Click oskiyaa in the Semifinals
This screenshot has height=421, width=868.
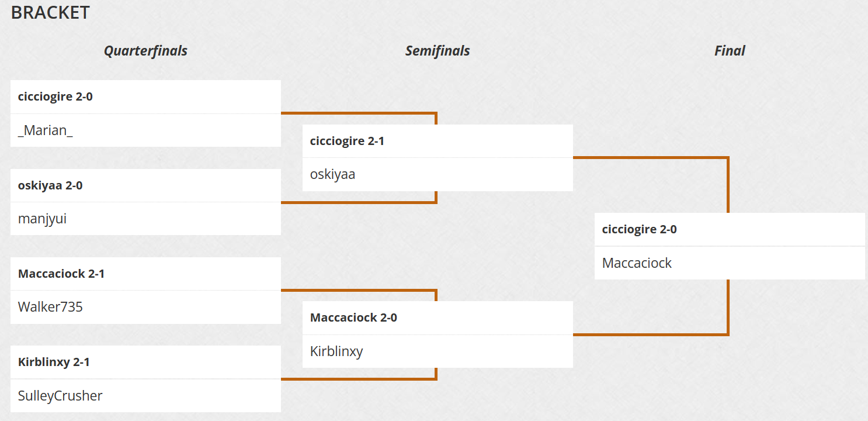point(332,174)
